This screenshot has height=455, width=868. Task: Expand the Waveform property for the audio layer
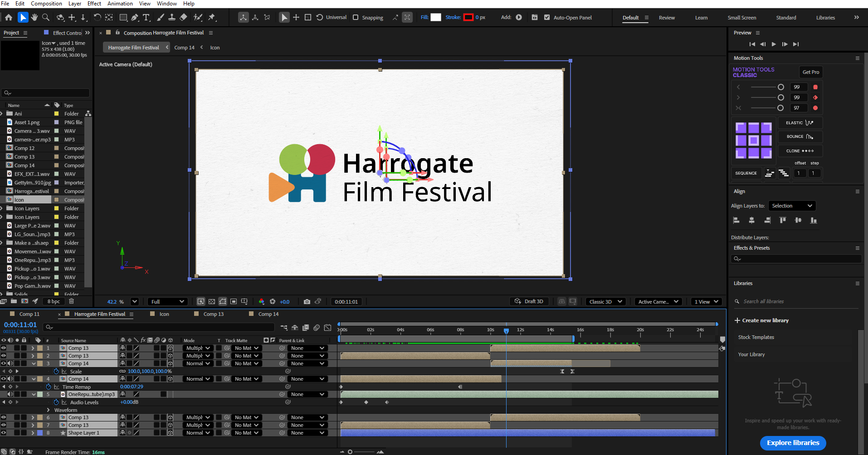pos(48,410)
